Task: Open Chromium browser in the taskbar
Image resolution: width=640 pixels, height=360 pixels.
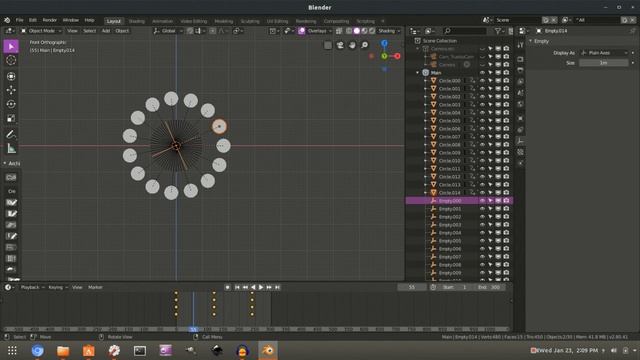Action: click(38, 351)
